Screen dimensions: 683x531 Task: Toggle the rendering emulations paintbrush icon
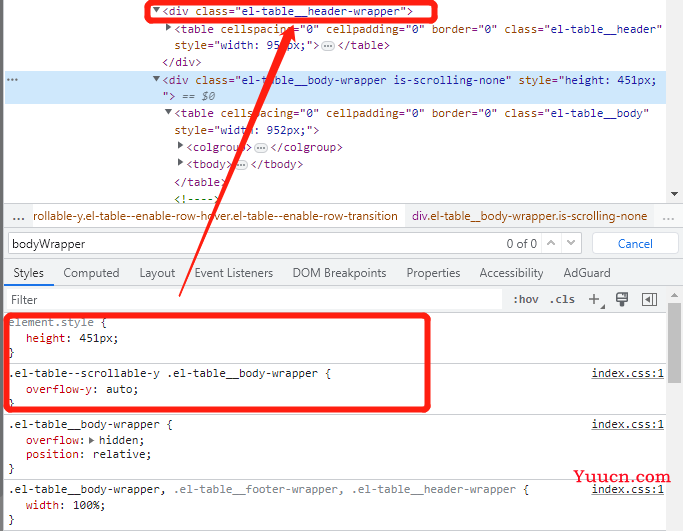[x=622, y=299]
